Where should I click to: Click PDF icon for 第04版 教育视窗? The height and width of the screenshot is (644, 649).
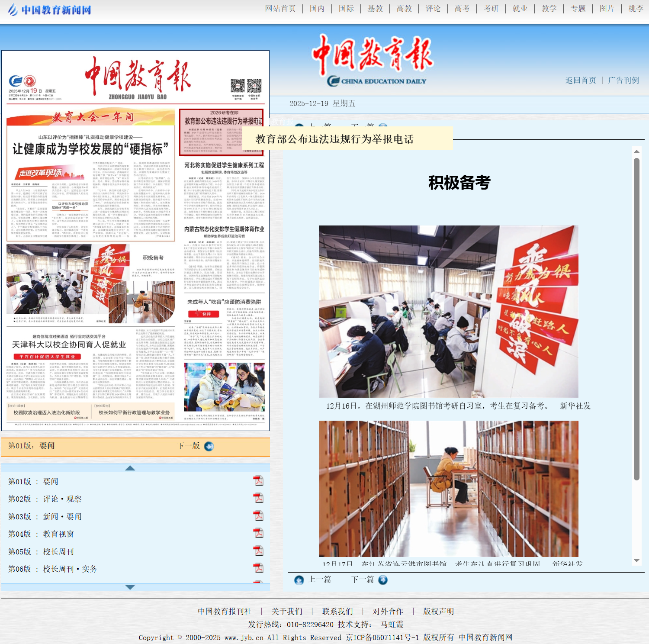pyautogui.click(x=258, y=533)
